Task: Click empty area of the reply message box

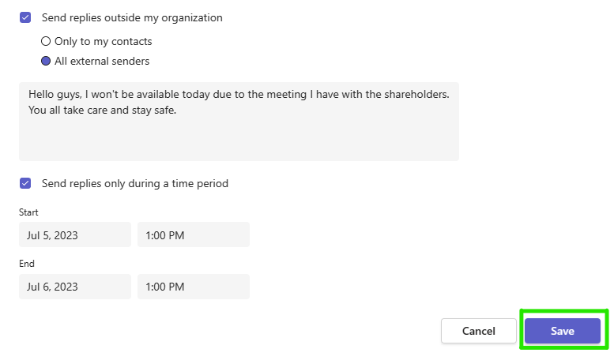Action: (x=237, y=141)
